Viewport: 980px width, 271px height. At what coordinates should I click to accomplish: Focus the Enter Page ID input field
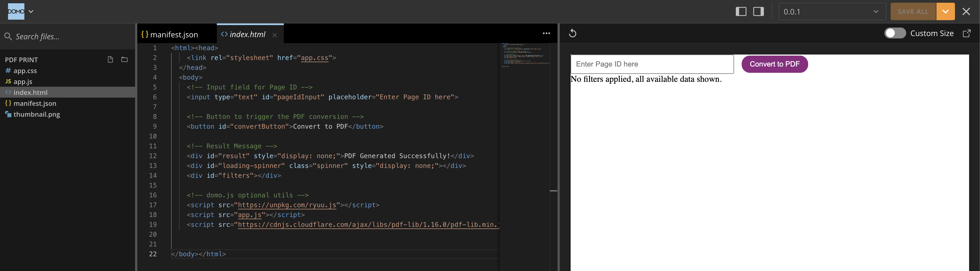[652, 64]
